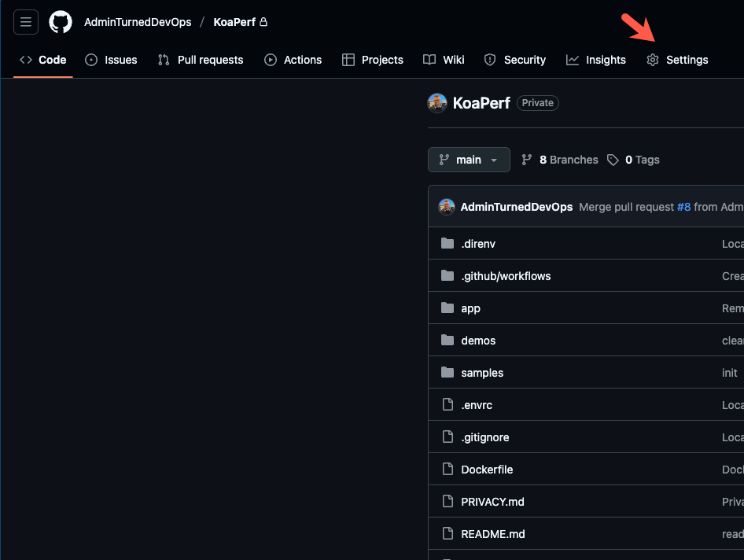Click the Security shield icon
744x560 pixels.
[x=490, y=60]
